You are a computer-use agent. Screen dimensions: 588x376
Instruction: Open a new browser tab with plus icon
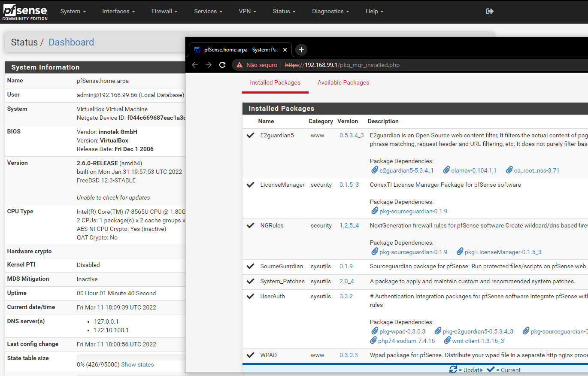point(301,50)
